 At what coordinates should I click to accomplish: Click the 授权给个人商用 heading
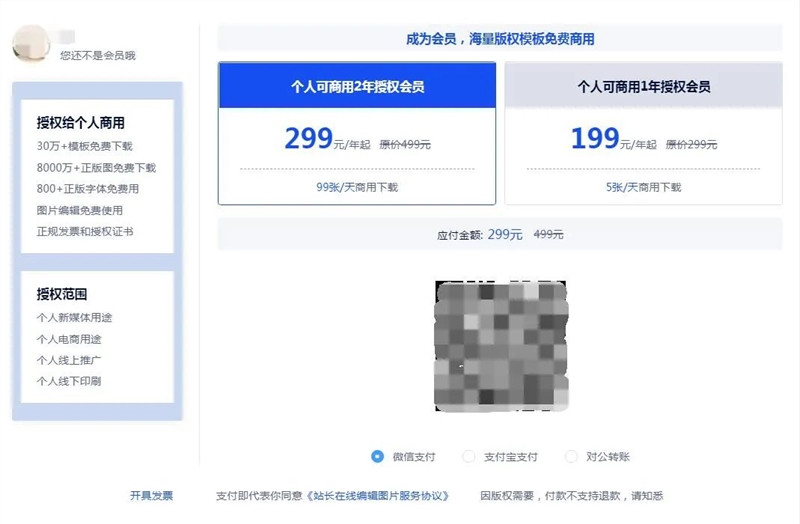[81, 123]
